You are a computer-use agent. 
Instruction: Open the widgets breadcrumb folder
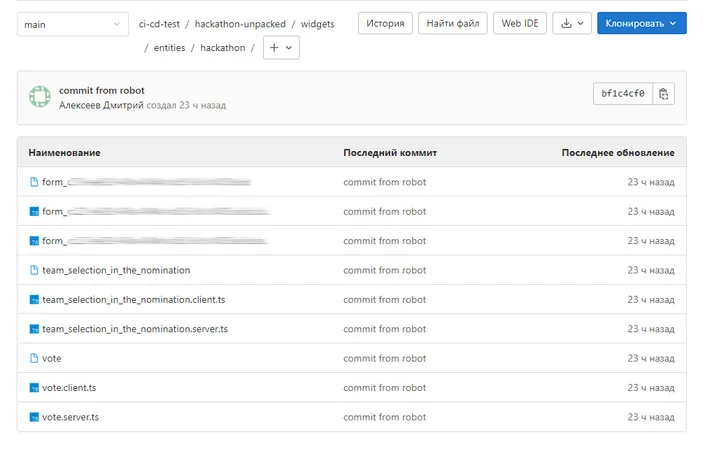coord(317,24)
